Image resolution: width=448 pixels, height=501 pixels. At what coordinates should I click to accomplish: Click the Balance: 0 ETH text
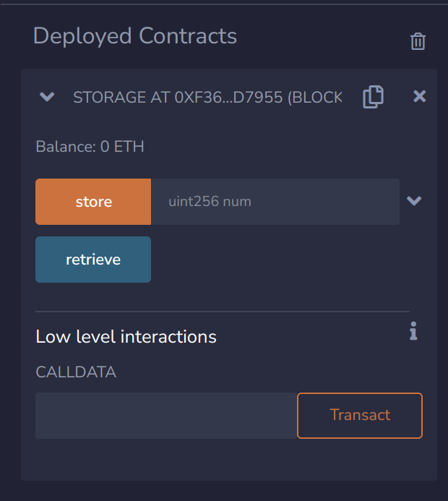[90, 147]
